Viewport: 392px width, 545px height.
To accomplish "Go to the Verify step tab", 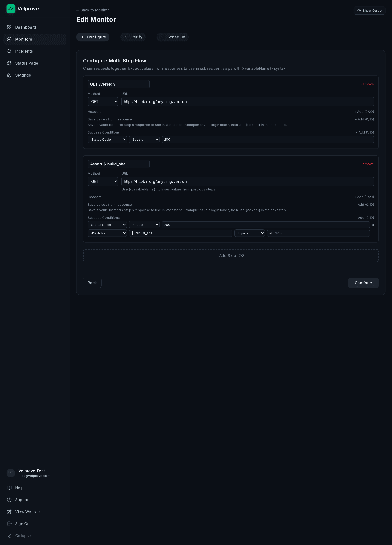I will pyautogui.click(x=133, y=37).
